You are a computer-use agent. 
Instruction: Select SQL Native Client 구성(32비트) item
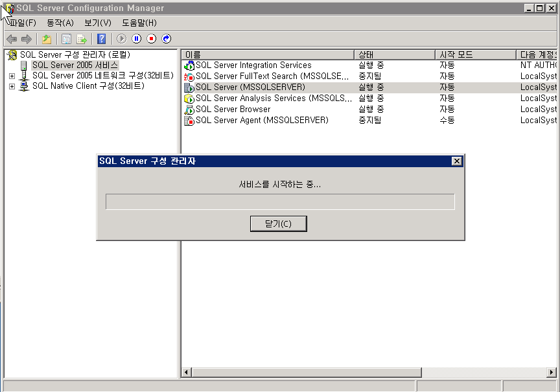pos(88,86)
